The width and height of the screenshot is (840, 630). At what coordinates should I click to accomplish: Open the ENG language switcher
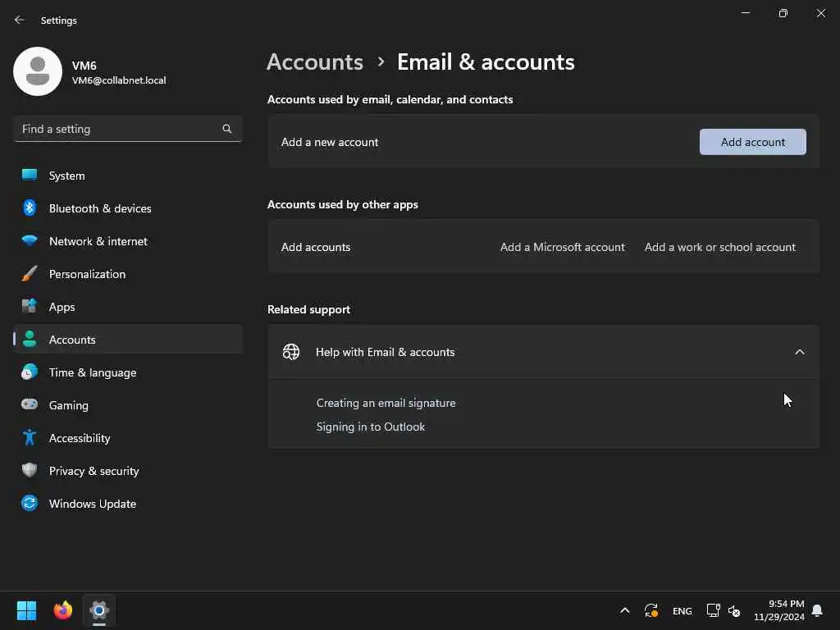click(682, 610)
